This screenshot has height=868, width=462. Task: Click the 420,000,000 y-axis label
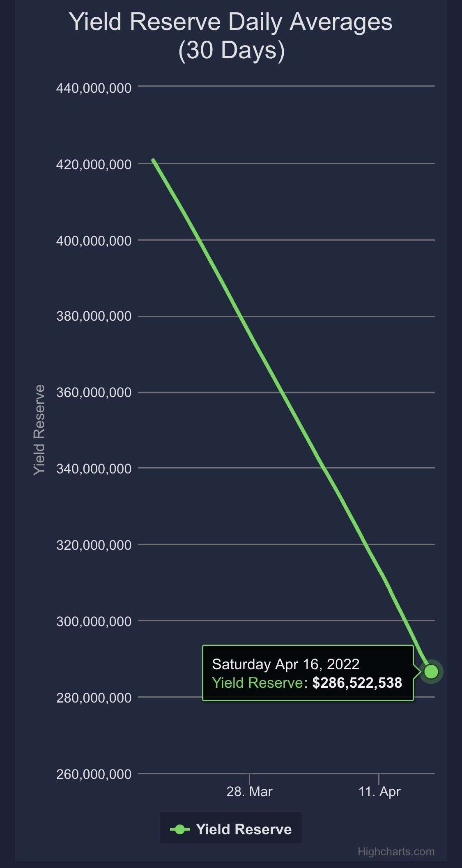point(94,165)
